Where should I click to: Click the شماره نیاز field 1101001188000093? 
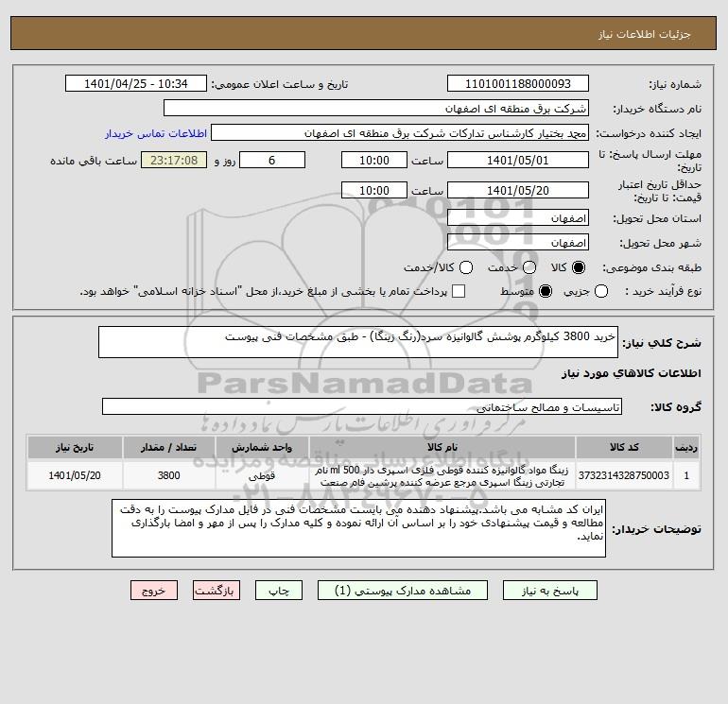tap(518, 83)
